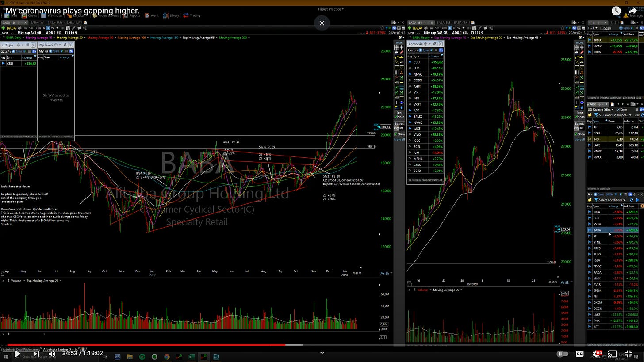Select CBLI row in Coronavirus watchlist
Viewport: 644px width, 362px height.
[x=425, y=62]
